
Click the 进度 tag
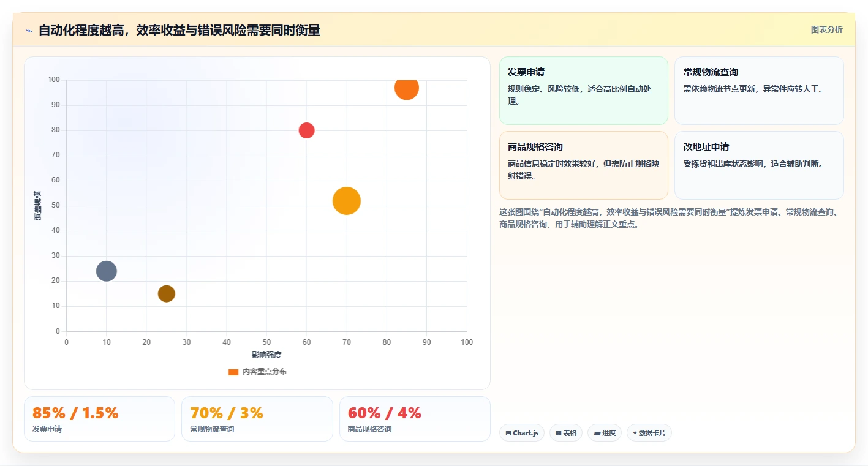605,433
